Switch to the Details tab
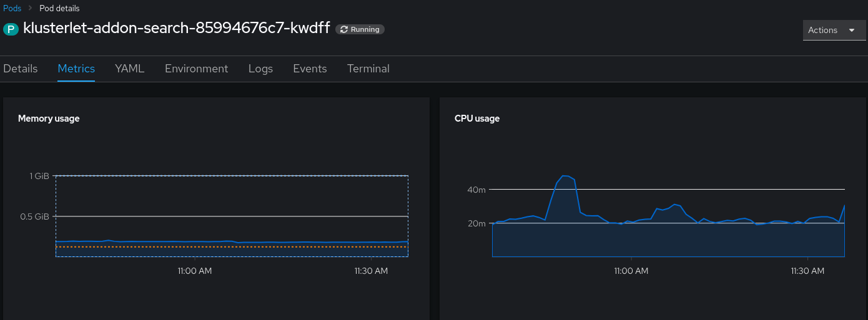 [21, 69]
